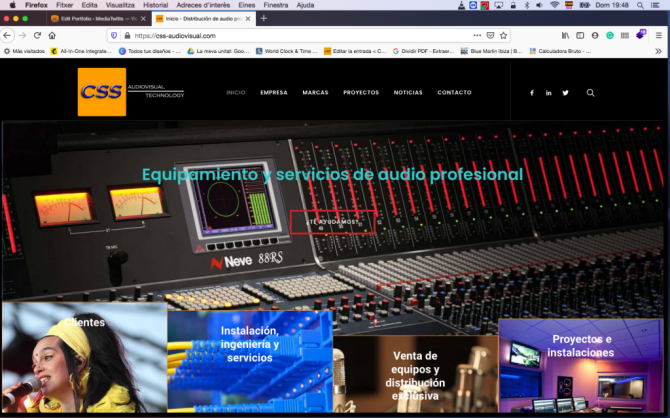Click the ¿Te ayudamos? button

(334, 221)
